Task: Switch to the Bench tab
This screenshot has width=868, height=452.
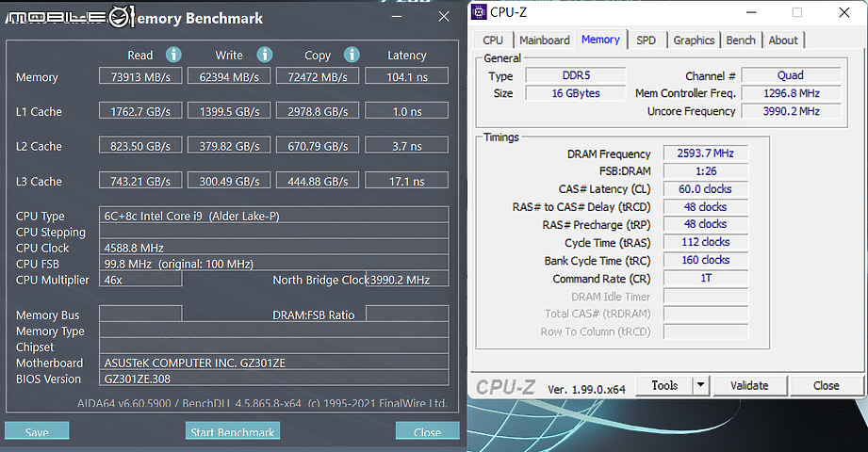Action: (x=741, y=40)
